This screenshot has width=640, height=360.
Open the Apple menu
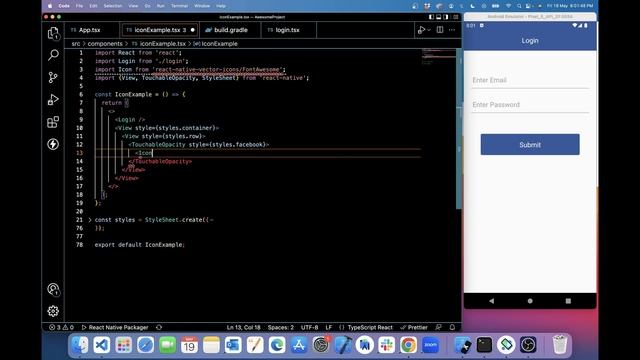click(50, 6)
